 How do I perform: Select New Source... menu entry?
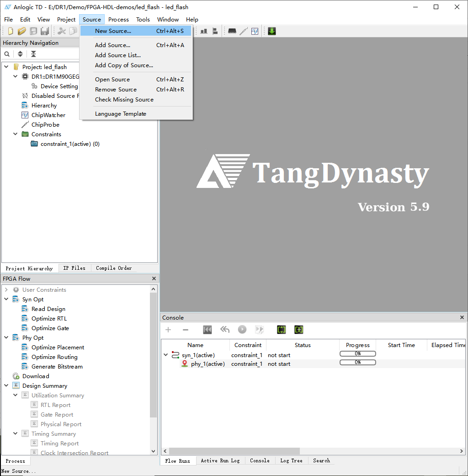coord(136,31)
